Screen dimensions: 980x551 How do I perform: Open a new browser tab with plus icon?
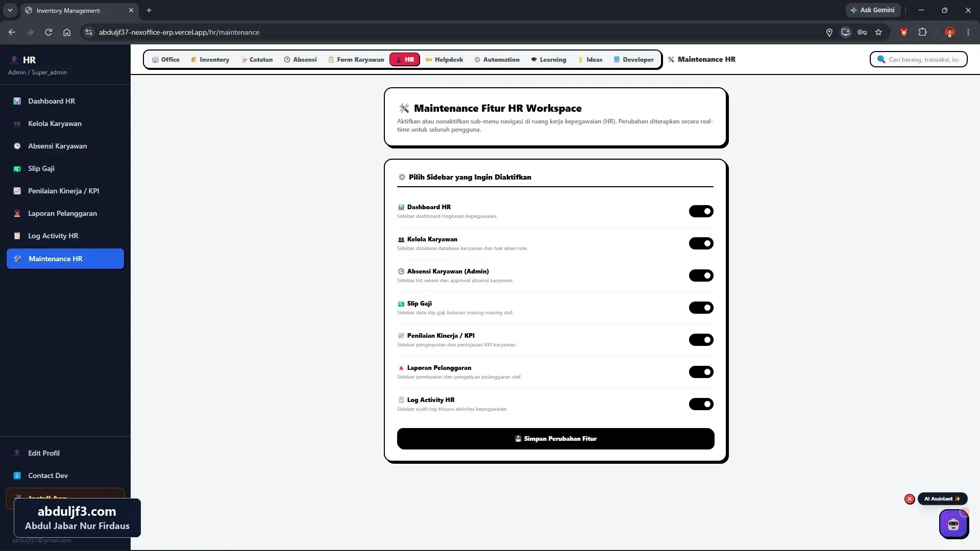[x=149, y=10]
